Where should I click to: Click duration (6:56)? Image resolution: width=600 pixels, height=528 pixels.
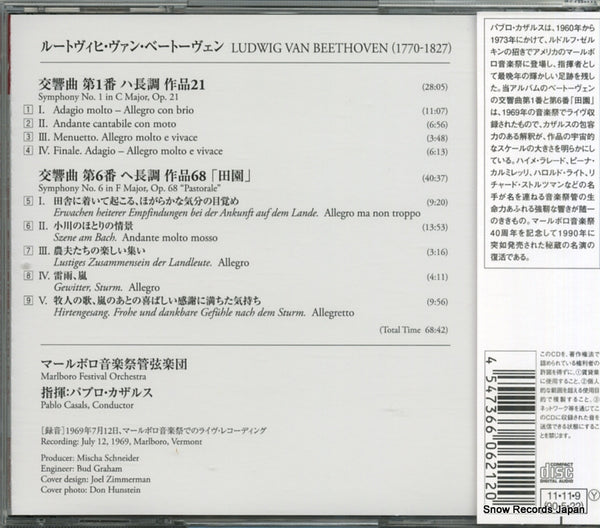tap(437, 125)
